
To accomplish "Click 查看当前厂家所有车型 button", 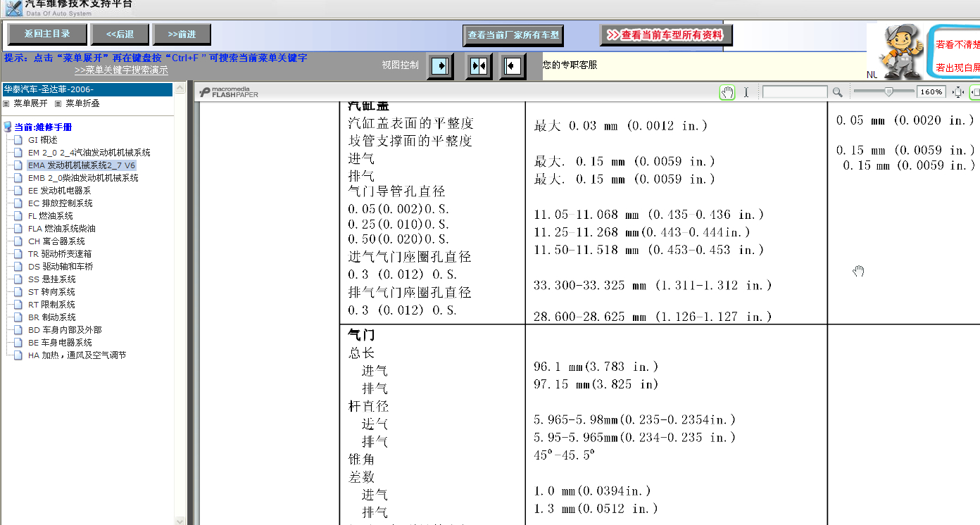I will [x=513, y=35].
